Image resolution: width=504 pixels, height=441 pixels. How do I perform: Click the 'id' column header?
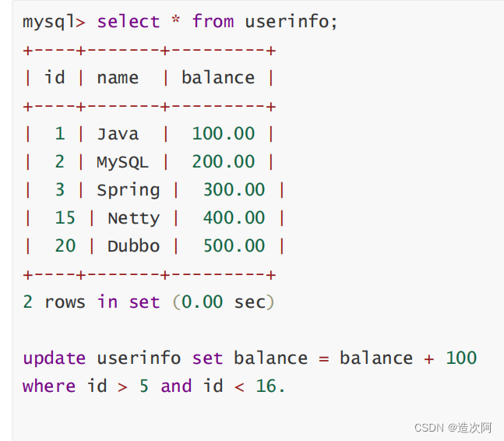click(x=55, y=77)
